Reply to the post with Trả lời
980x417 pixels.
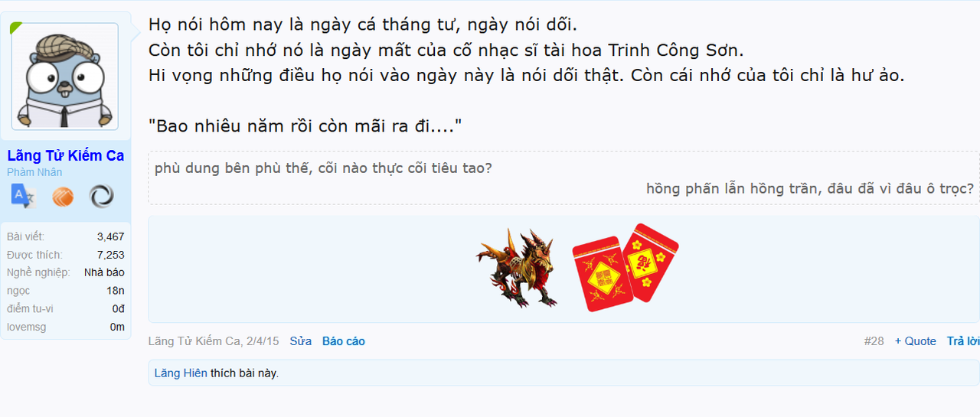[x=963, y=341]
